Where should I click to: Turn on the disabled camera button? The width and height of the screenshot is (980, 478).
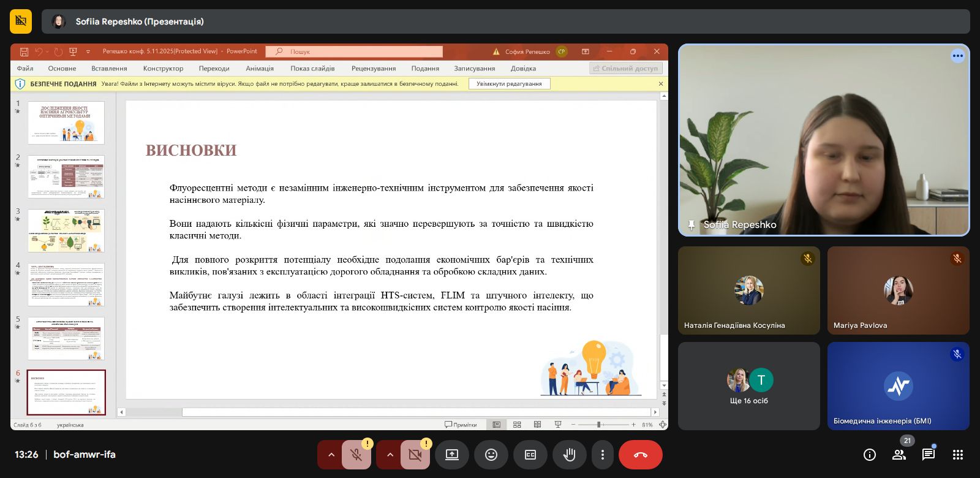pyautogui.click(x=415, y=455)
